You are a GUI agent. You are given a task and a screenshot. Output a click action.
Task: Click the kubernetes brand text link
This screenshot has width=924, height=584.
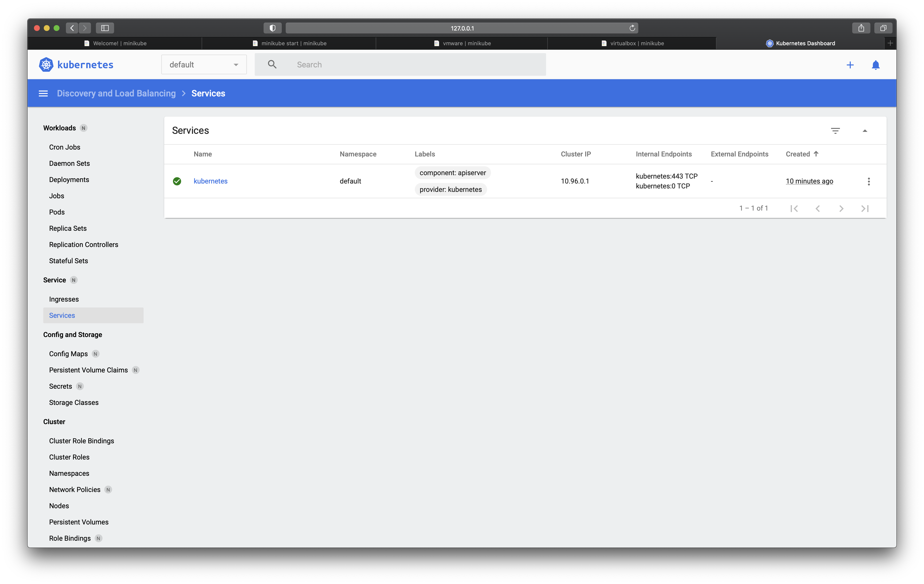pyautogui.click(x=85, y=64)
